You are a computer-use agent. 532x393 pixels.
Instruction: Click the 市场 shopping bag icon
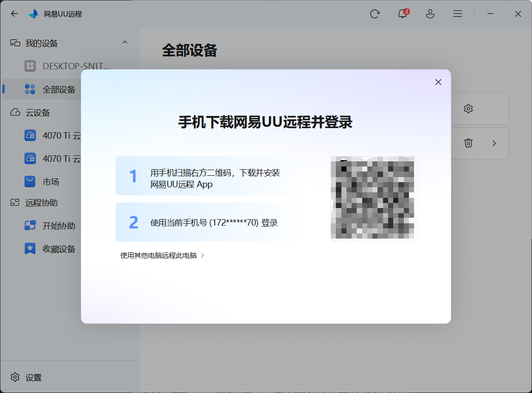coord(30,181)
